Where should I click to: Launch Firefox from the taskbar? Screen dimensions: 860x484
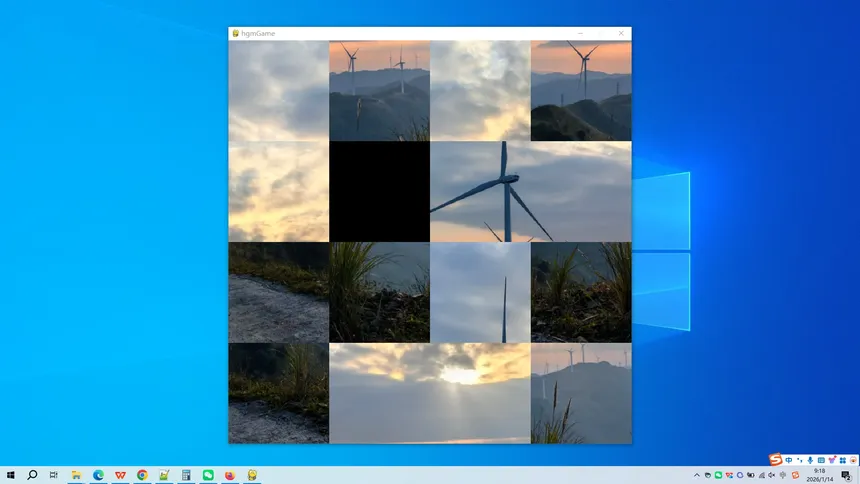coord(230,475)
